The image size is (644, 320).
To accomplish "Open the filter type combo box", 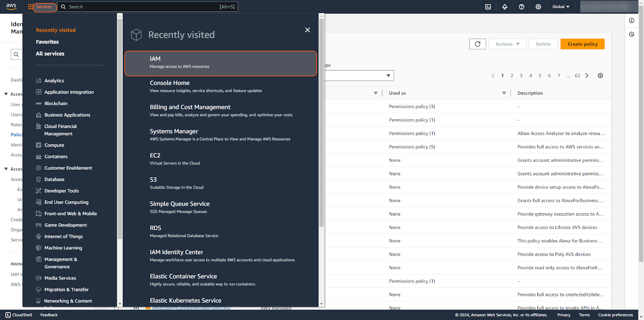I will click(x=359, y=76).
